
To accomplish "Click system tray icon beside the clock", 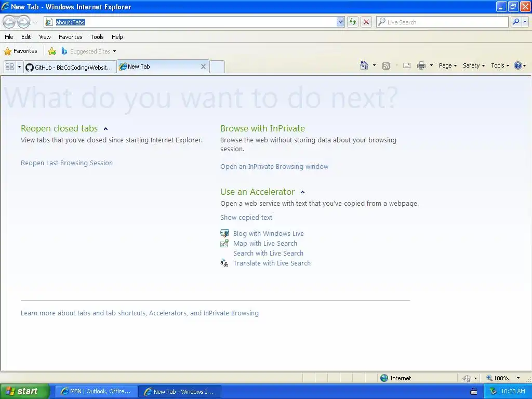I will [493, 392].
